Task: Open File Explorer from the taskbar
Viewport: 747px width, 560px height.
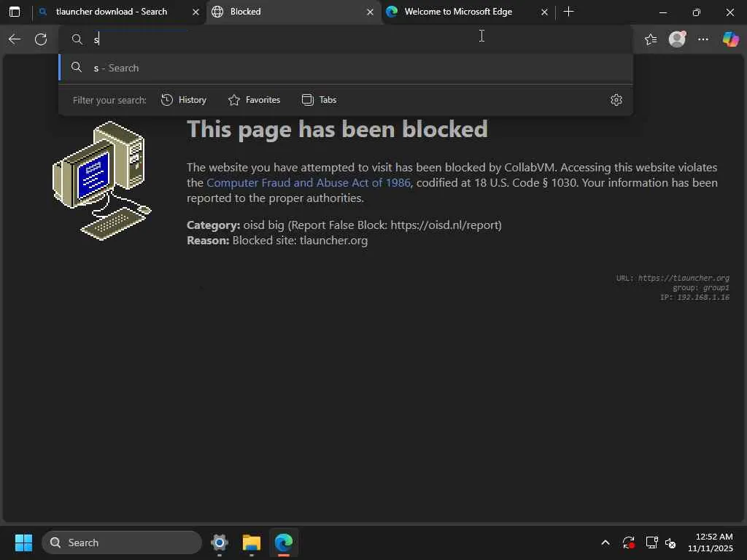Action: 252,542
